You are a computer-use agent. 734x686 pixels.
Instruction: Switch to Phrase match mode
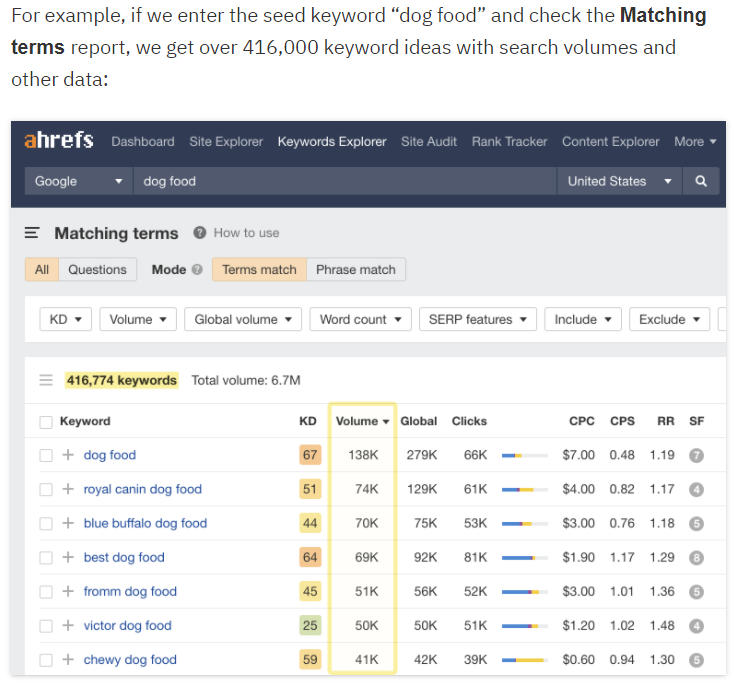click(356, 269)
